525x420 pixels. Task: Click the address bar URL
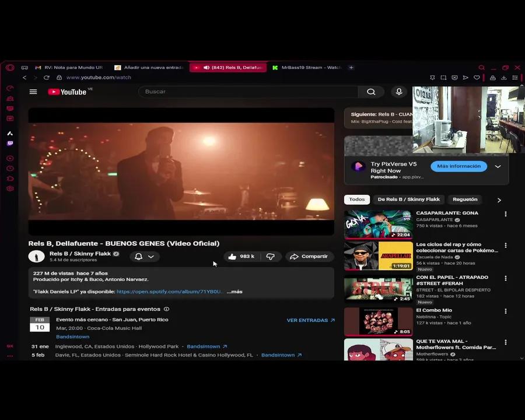coord(99,78)
